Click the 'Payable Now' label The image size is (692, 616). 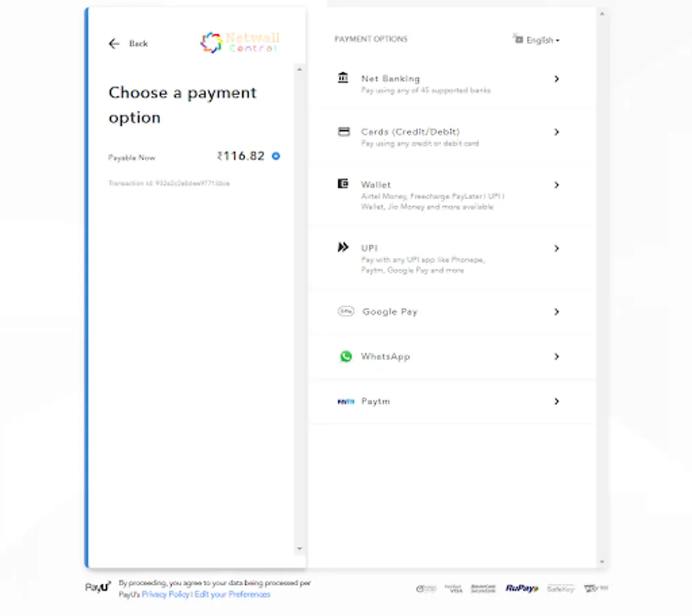pos(132,157)
